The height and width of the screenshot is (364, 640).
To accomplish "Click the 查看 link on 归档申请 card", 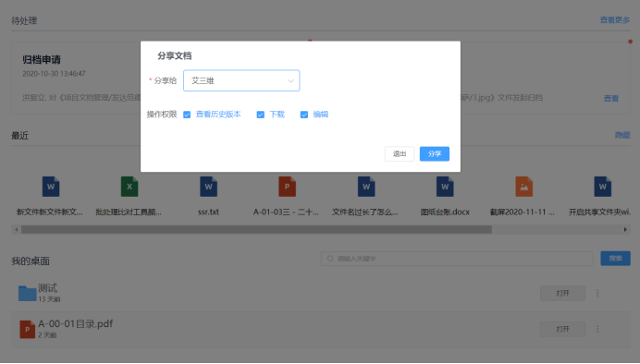I will click(611, 98).
